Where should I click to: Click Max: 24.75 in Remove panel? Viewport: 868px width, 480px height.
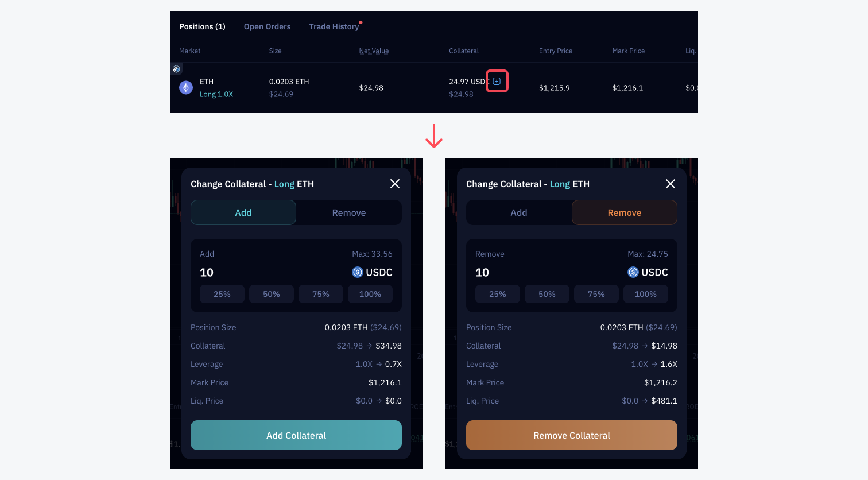coord(648,254)
